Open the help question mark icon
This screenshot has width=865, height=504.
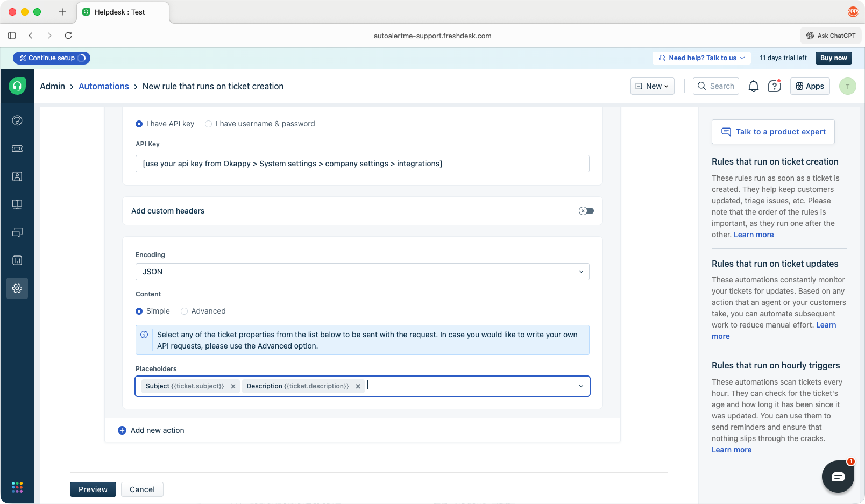775,86
